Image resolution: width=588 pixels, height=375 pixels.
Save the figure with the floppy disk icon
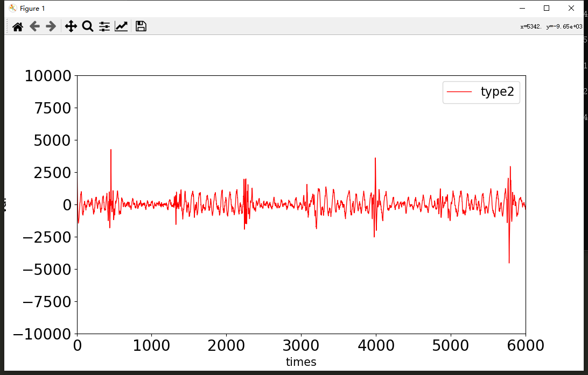(141, 26)
